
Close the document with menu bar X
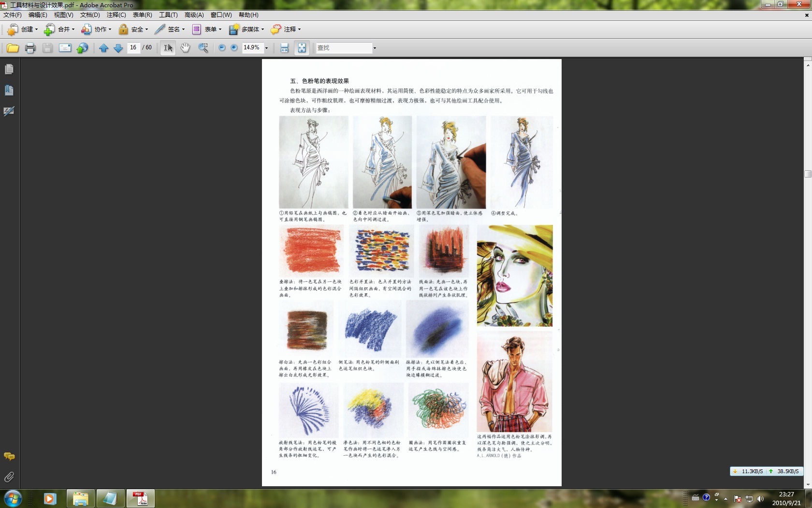click(807, 15)
